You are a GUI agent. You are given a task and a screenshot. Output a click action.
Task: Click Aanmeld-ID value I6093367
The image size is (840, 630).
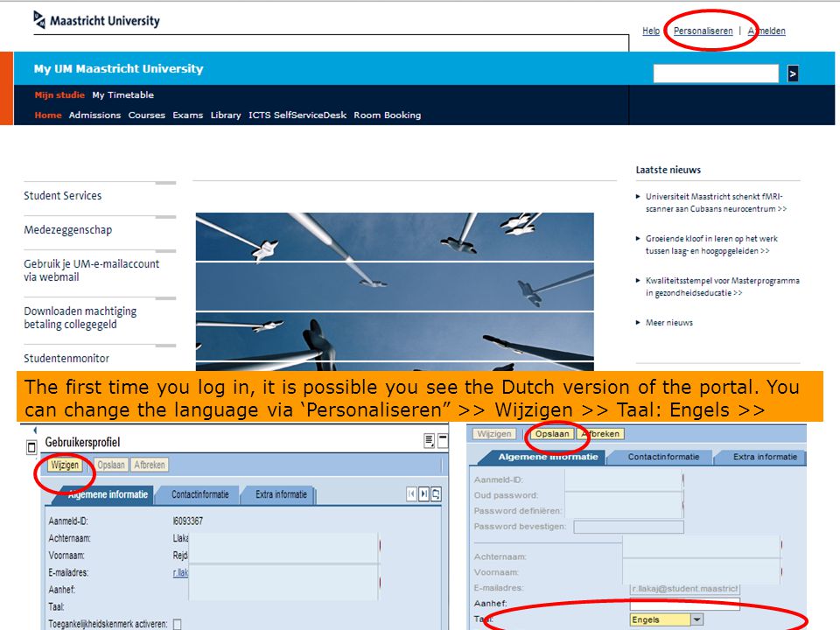pyautogui.click(x=188, y=521)
